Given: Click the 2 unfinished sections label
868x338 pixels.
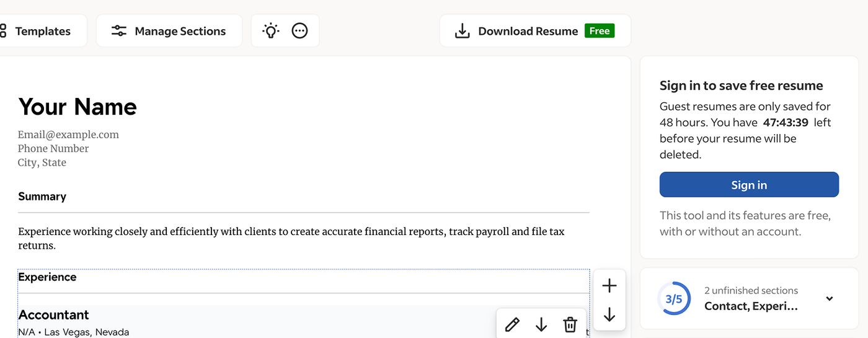Looking at the screenshot, I should 751,290.
